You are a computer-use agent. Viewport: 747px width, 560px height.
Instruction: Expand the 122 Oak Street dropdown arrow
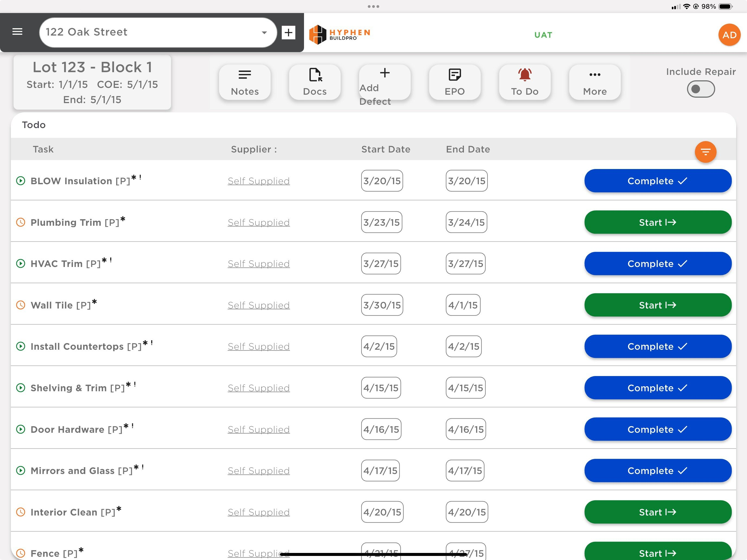(x=264, y=32)
